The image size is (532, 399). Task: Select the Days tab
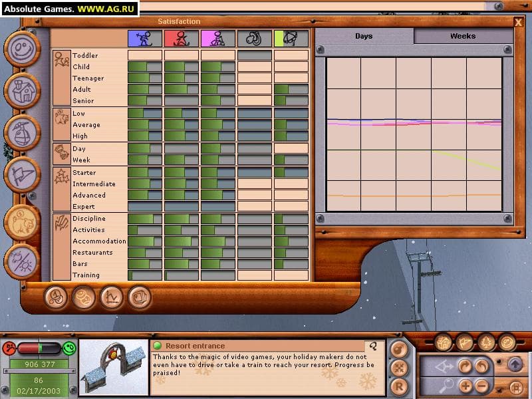pyautogui.click(x=364, y=37)
